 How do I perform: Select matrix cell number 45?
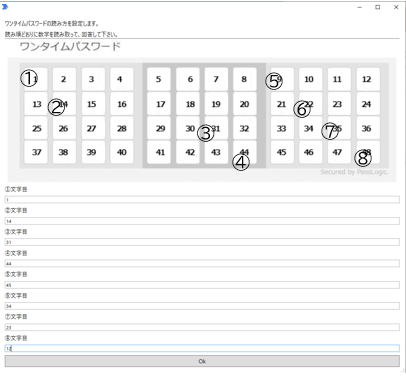pos(282,152)
